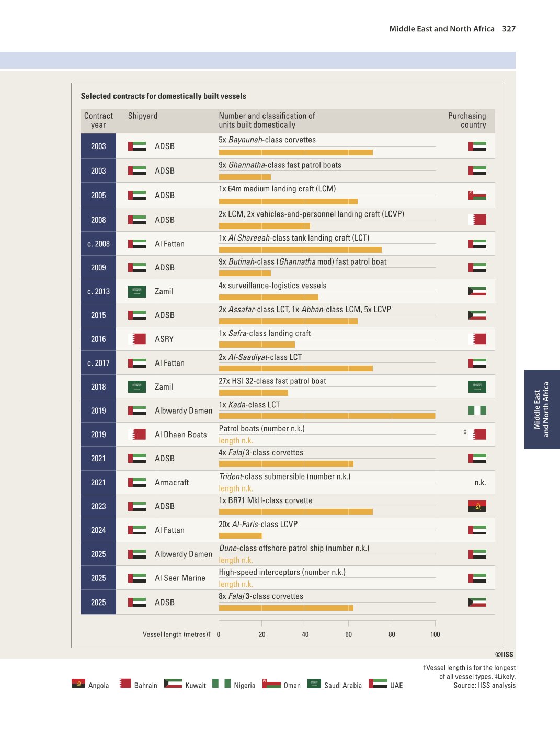This screenshot has width=560, height=729.
Task: Click the text 27x HSI 32-class fast patrol boat
Action: (x=272, y=381)
